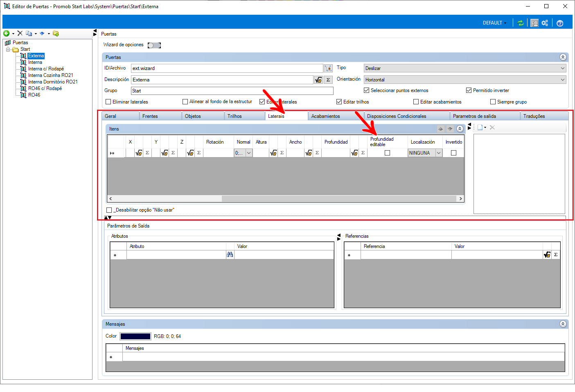Open formula editor beside Descripción field
575x392 pixels.
(x=318, y=80)
